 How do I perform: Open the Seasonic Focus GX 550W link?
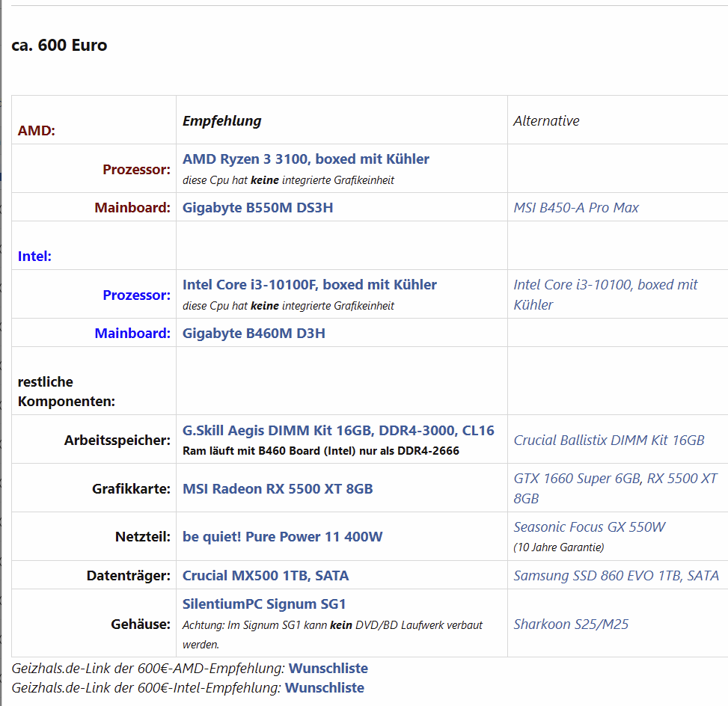[x=589, y=527]
